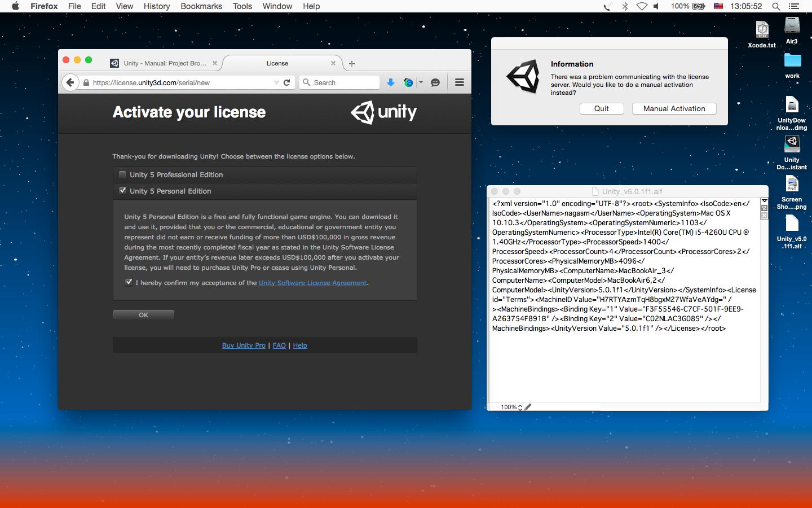Click the Unity icon in the Information dialog
Viewport: 812px width, 508px height.
tap(523, 77)
